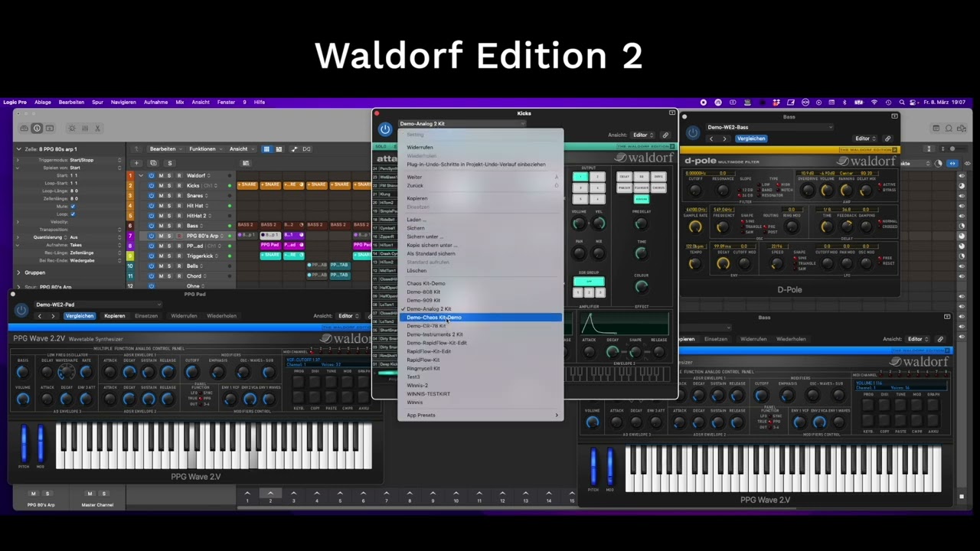Screen dimensions: 980x551
Task: Solo the Bass track
Action: pos(169,226)
